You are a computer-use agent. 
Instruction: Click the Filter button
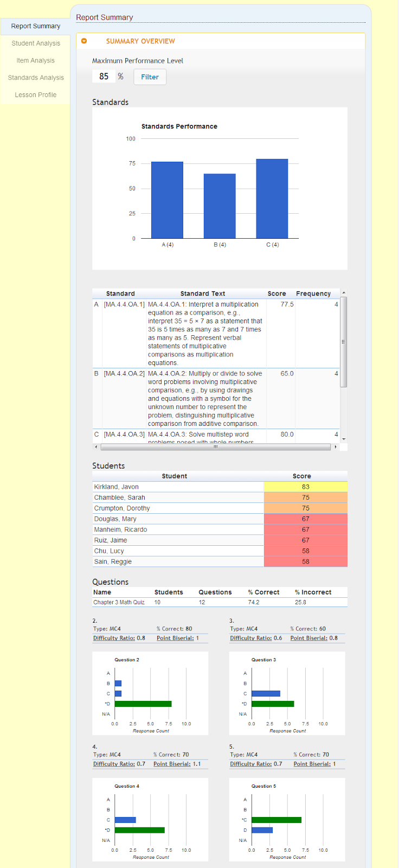point(150,77)
